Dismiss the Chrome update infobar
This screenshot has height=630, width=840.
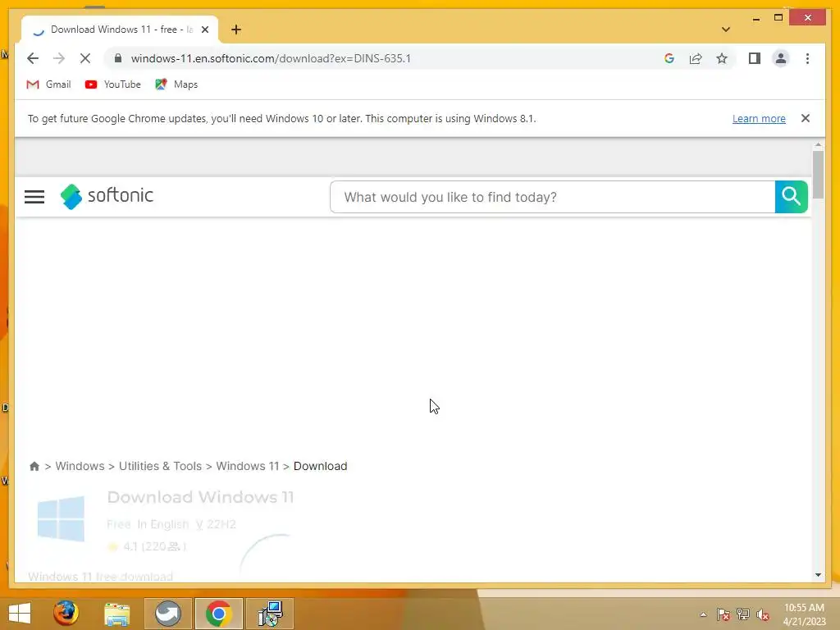coord(806,118)
